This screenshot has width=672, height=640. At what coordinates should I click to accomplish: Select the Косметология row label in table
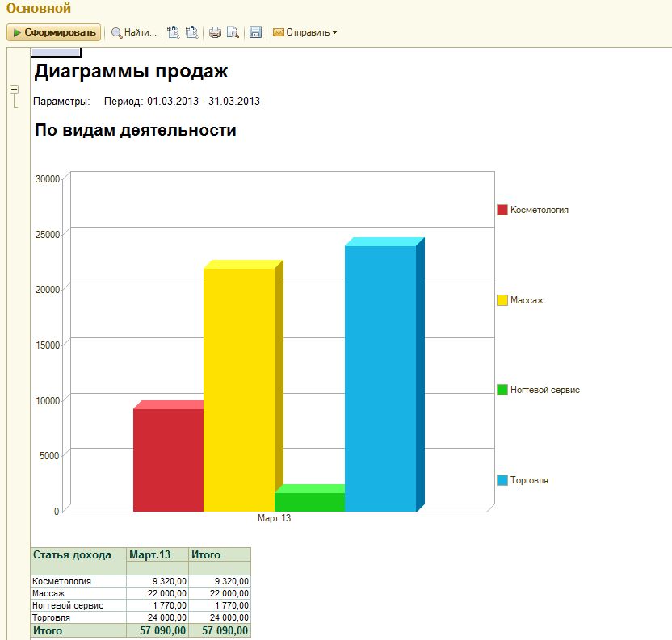click(x=78, y=581)
